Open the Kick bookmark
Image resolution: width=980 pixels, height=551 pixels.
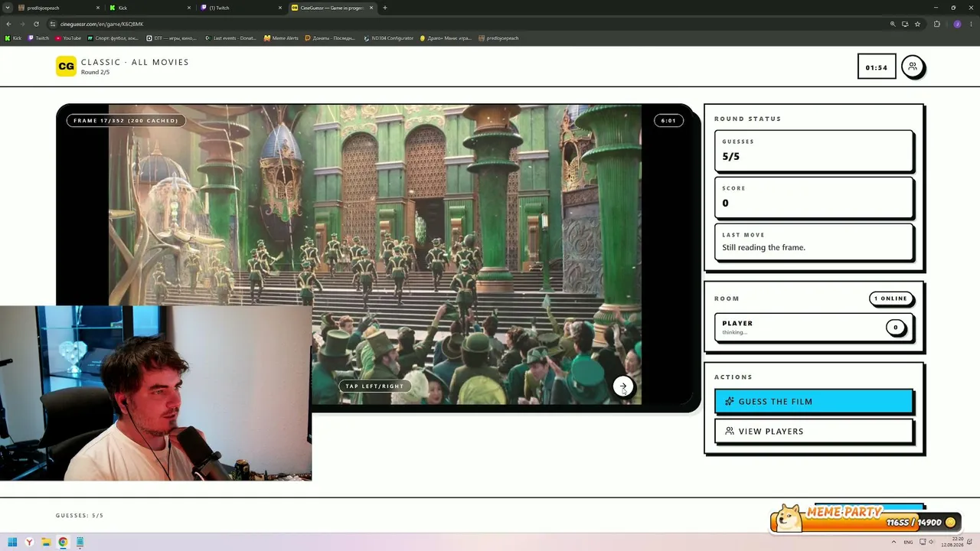[13, 38]
